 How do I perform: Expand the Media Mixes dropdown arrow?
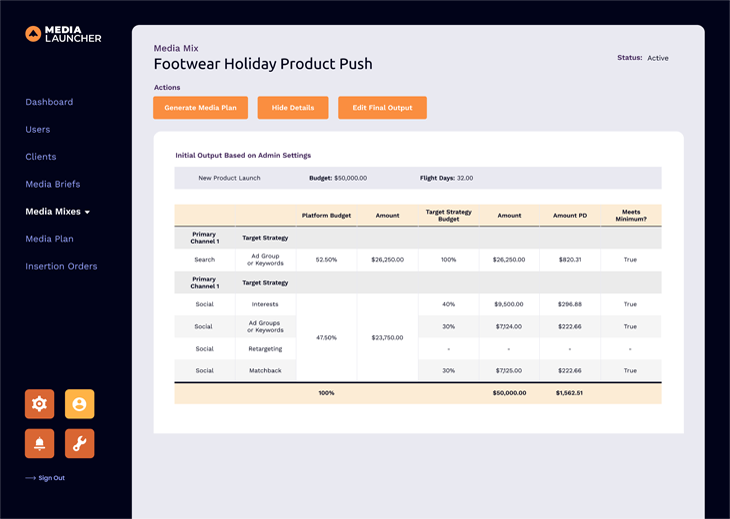88,212
